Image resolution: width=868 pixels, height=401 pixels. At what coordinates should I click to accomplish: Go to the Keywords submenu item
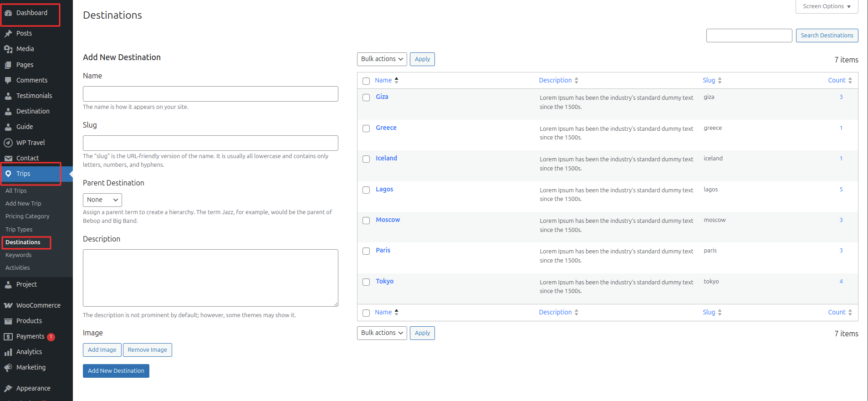tap(19, 255)
